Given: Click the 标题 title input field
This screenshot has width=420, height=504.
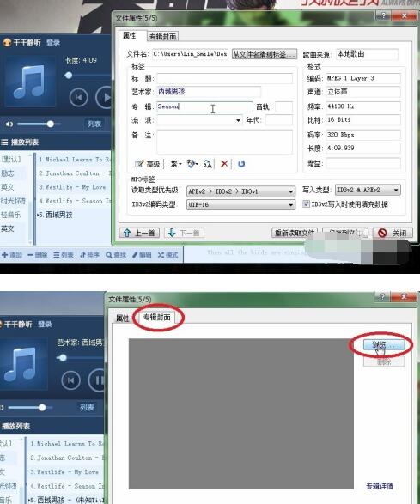Looking at the screenshot, I should tap(224, 78).
